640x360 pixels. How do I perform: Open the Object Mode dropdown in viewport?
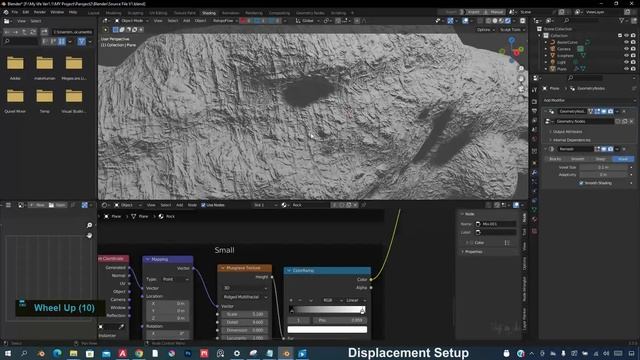click(x=132, y=20)
